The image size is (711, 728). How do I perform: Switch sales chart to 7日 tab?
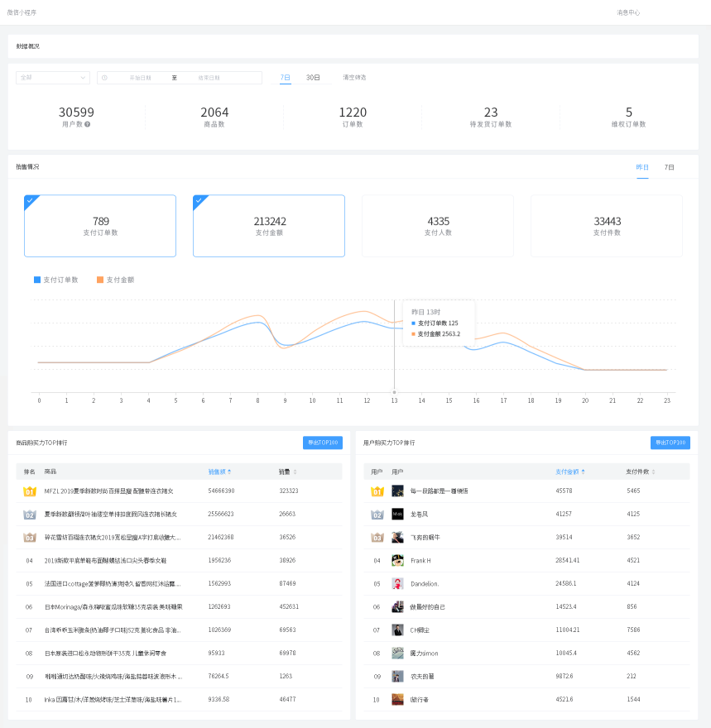pos(670,167)
